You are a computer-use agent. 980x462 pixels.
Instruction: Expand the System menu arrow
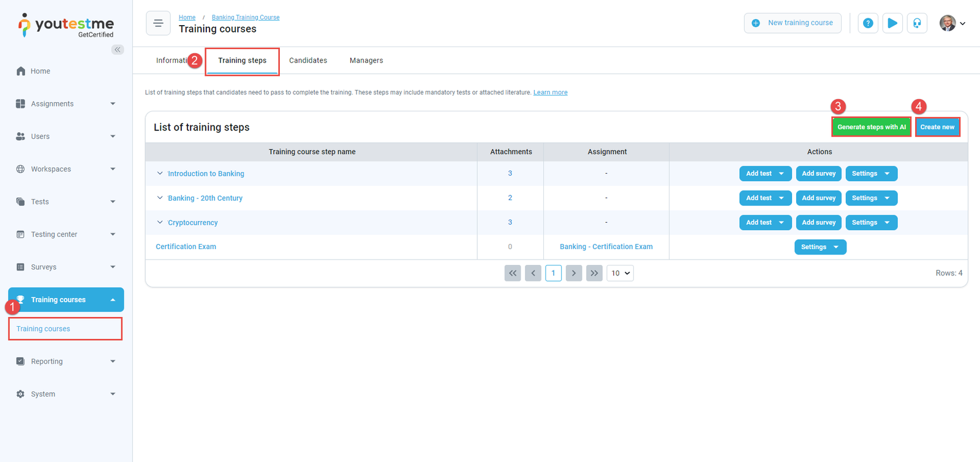coord(113,394)
